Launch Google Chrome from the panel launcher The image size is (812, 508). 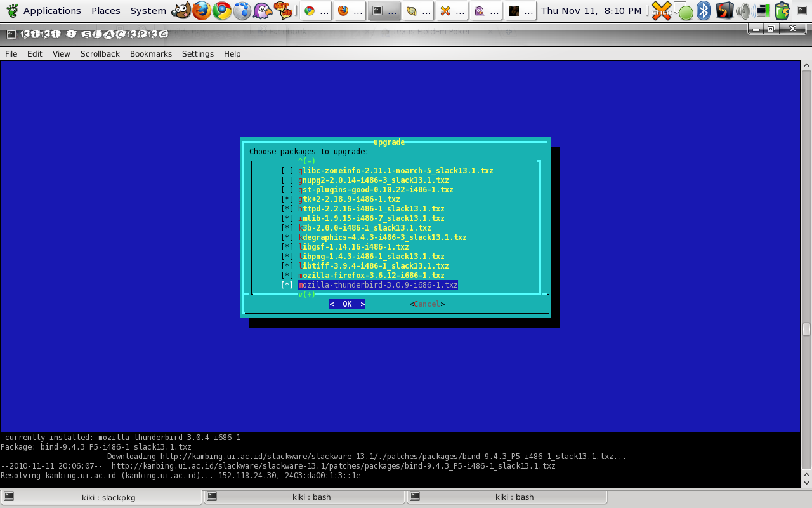(x=221, y=10)
